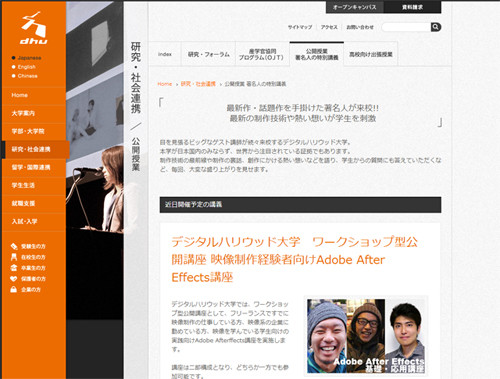The image size is (500, 379).
Task: Open the 保護者の方 heart icon link
Action: coord(28,279)
